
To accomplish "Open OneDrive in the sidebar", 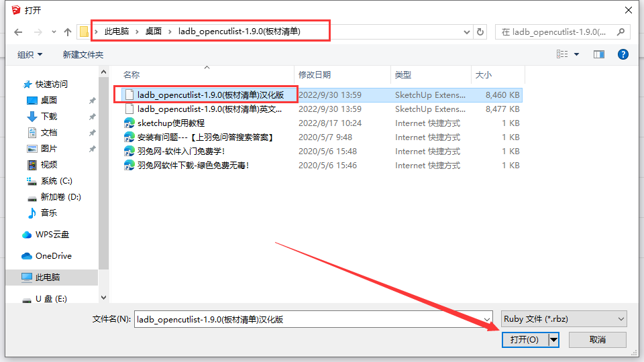I will coord(46,255).
